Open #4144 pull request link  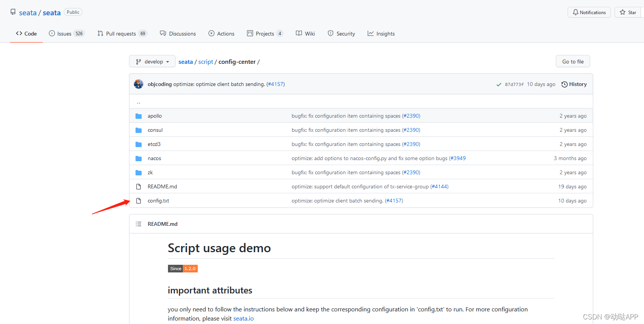[439, 186]
